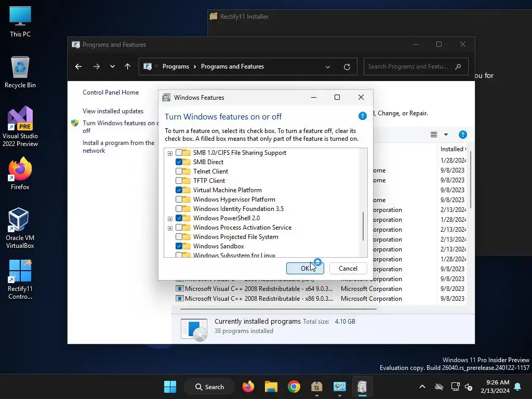532x399 pixels.
Task: Check Windows Process Activation Service
Action: pyautogui.click(x=179, y=228)
